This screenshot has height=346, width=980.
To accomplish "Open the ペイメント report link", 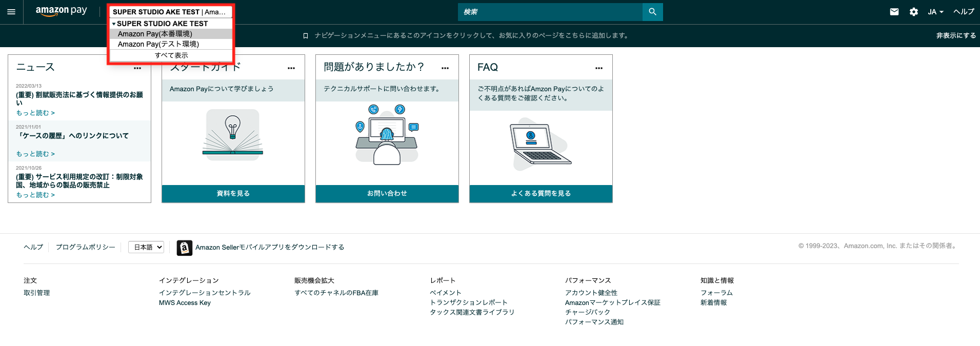I will (x=446, y=293).
